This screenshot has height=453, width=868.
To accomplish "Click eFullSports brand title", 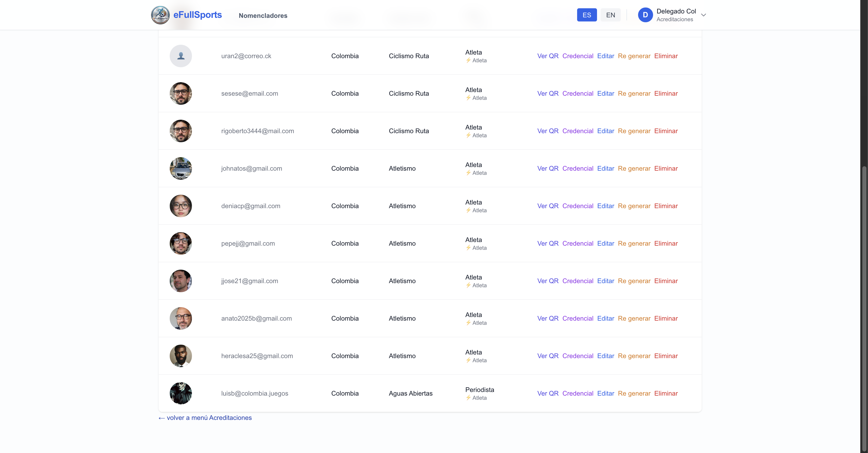I will (x=197, y=15).
